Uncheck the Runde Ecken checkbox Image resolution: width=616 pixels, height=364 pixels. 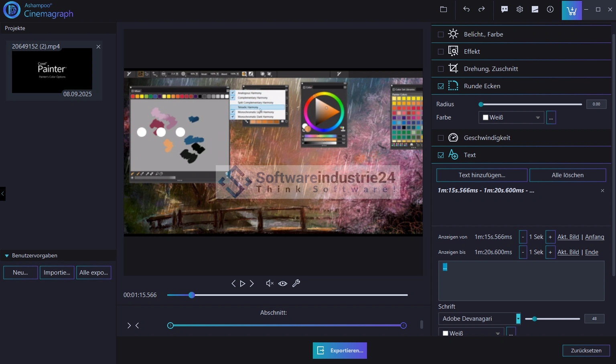[x=441, y=86]
